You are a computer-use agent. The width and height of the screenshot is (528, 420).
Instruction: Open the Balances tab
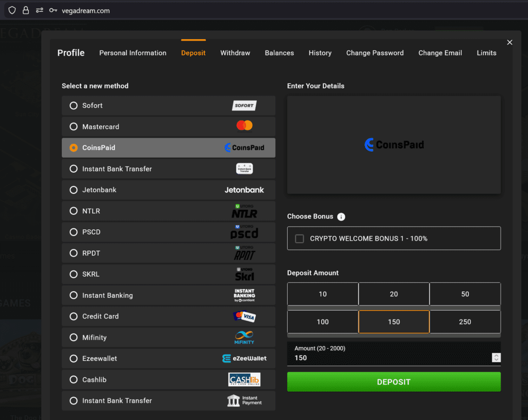pos(279,53)
